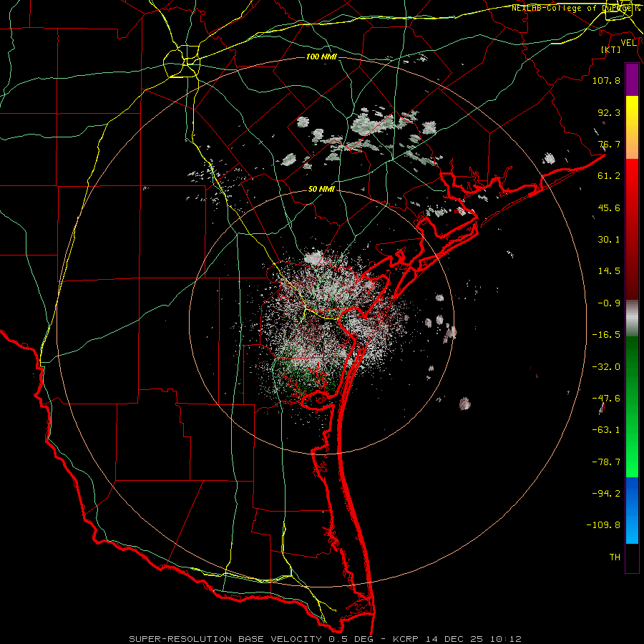Screen dimensions: 644x644
Task: Click the yellow-orange segment of velocity colorbar
Action: point(632,127)
